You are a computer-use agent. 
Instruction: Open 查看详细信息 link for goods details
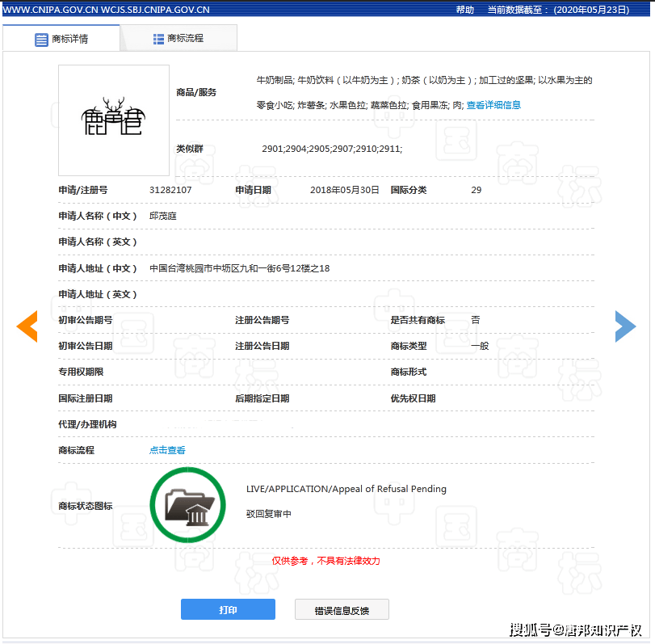[x=493, y=105]
